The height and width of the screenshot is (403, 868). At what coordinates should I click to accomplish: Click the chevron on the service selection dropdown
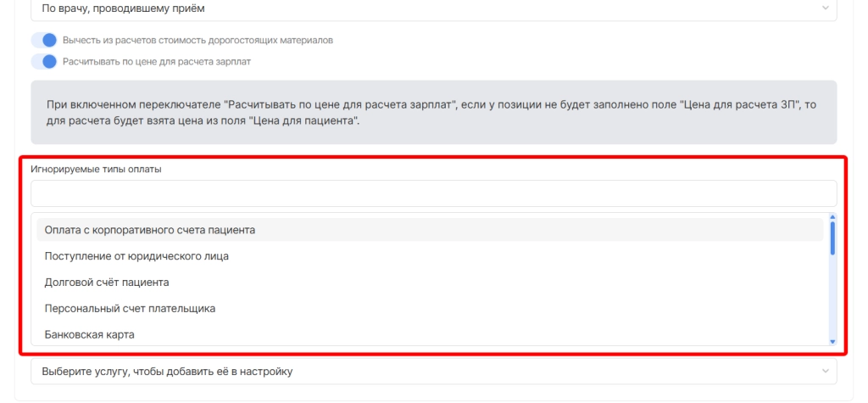point(826,372)
